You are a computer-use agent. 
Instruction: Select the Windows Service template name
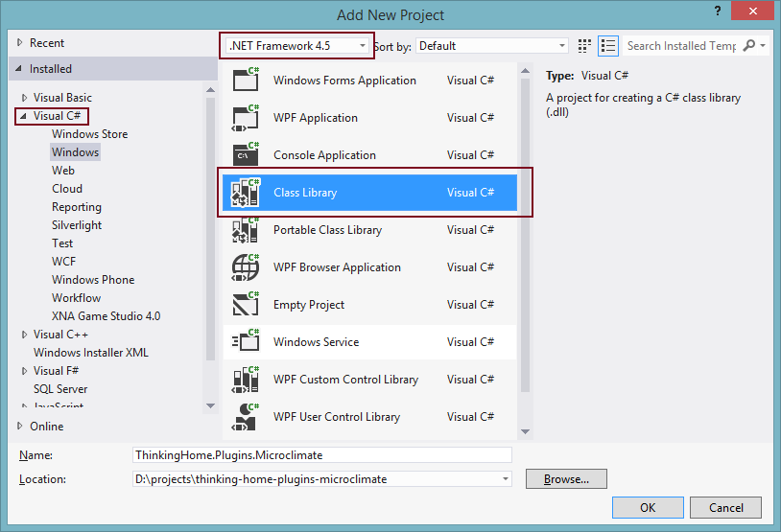pos(316,342)
